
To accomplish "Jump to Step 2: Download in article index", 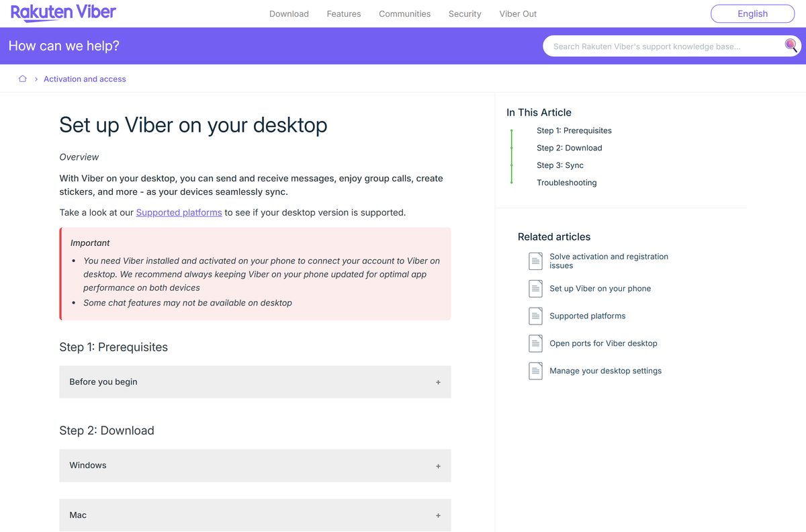I will (x=570, y=148).
